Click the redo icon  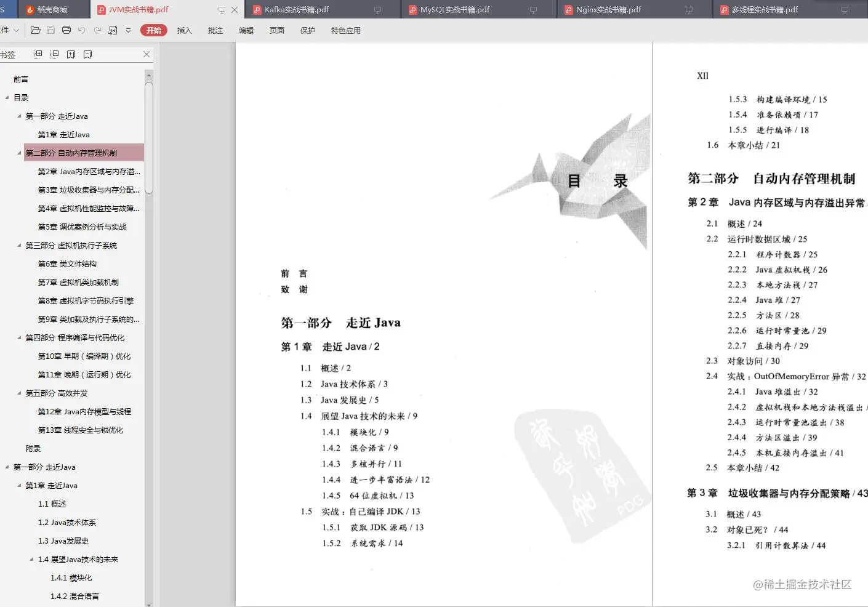click(x=97, y=30)
